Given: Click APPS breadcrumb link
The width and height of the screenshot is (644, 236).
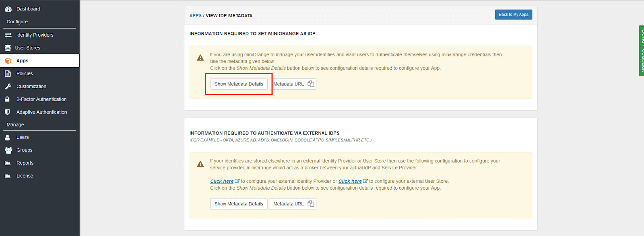Looking at the screenshot, I should [196, 16].
